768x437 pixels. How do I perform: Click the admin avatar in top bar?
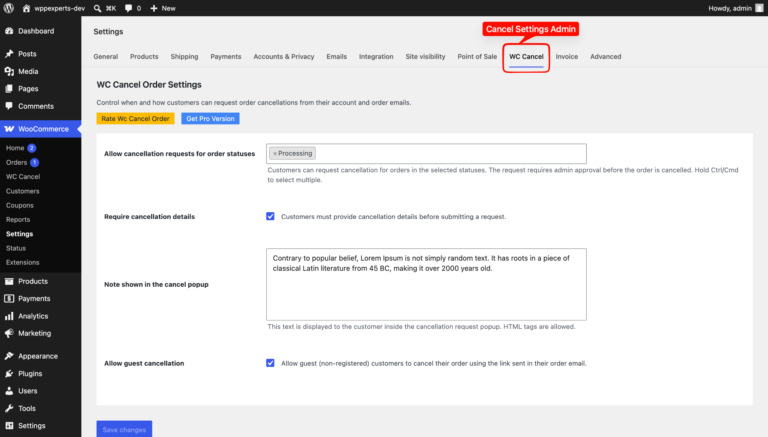pyautogui.click(x=759, y=8)
